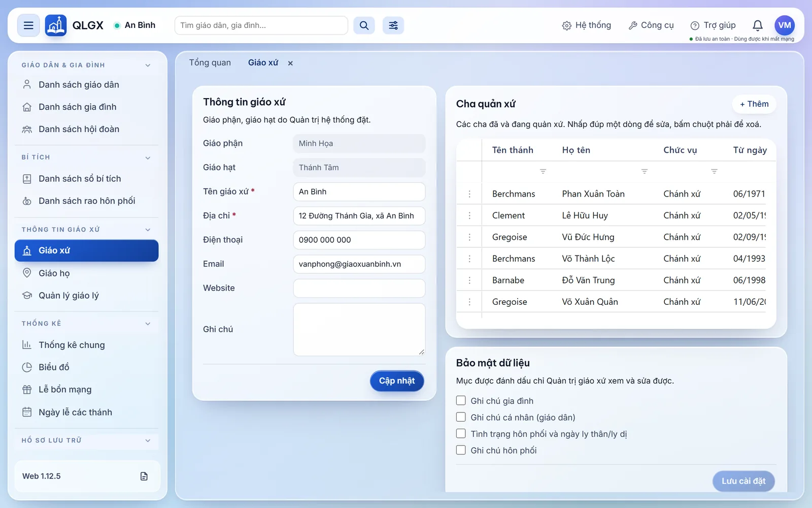Screen dimensions: 812x508
Task: Focus the Tìm giáo dân search box
Action: pyautogui.click(x=261, y=25)
